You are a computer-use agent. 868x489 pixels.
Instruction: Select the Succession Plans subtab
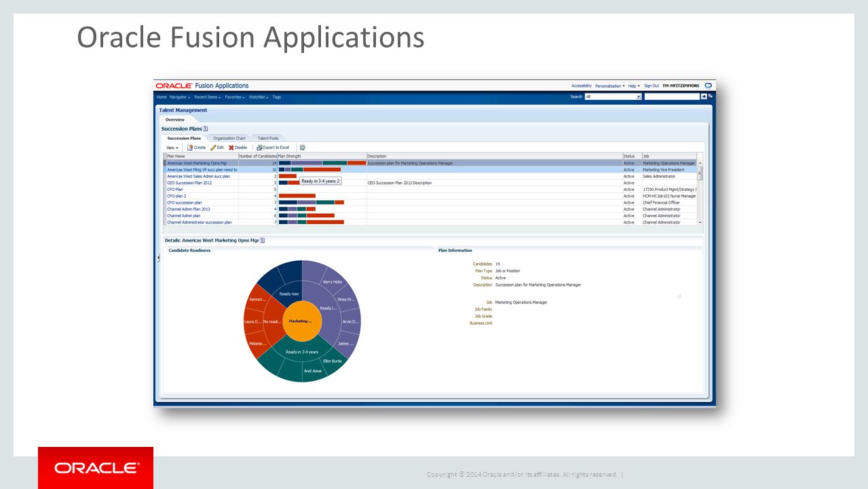(x=184, y=138)
